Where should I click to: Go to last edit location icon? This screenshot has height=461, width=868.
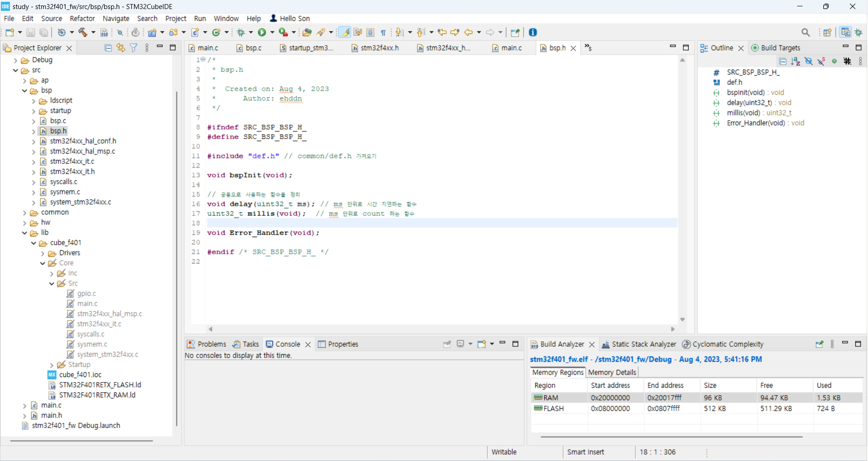(442, 32)
